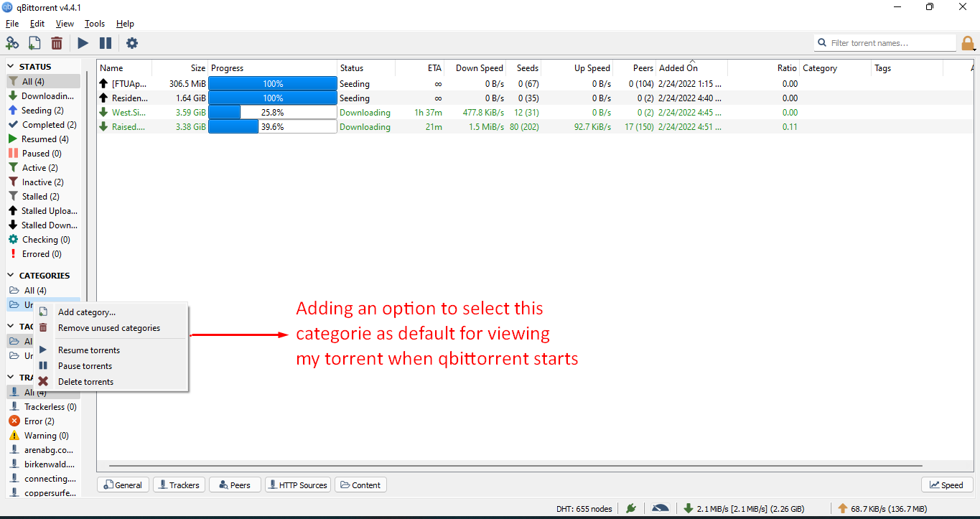This screenshot has width=980, height=519.
Task: Click the Add Torrent Link toolbar icon
Action: point(12,43)
